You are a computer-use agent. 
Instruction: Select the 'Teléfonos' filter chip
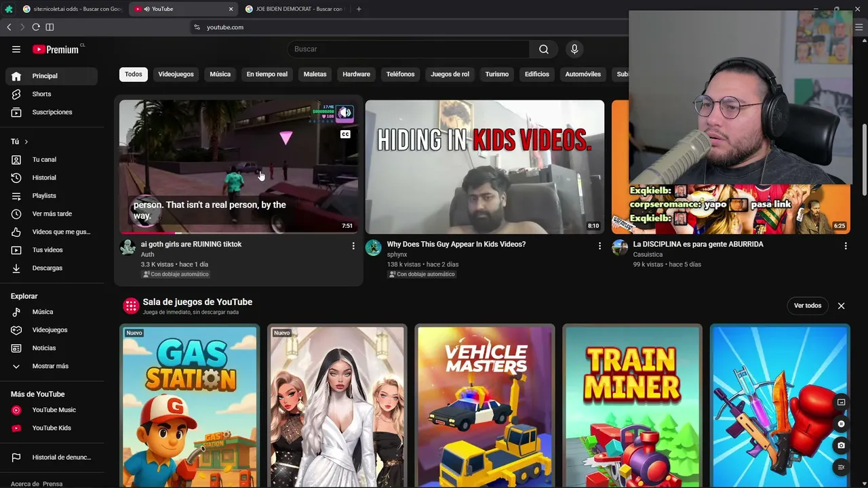[x=400, y=74]
